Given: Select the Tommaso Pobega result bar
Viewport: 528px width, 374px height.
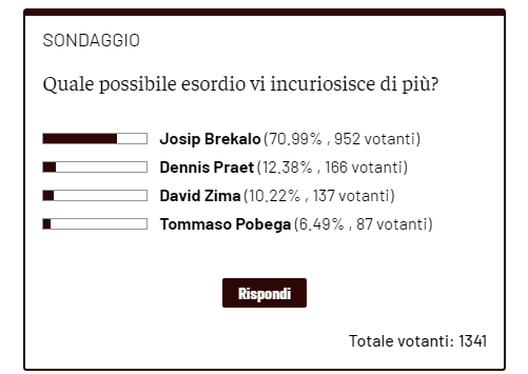Looking at the screenshot, I should click(95, 224).
